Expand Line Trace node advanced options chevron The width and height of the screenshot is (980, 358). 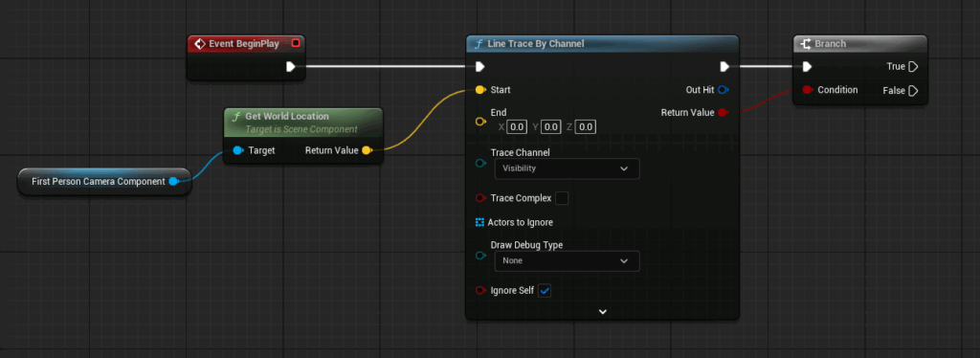coord(603,311)
